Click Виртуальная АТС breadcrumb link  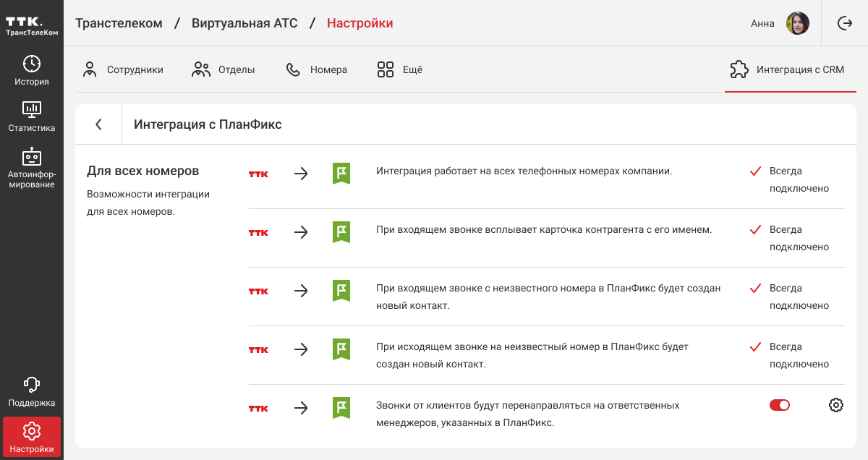click(244, 23)
